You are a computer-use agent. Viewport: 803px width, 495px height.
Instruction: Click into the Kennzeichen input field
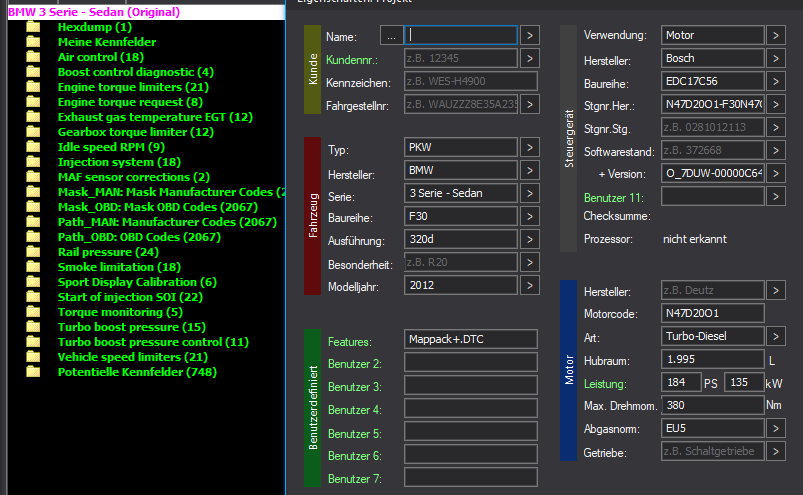click(470, 81)
